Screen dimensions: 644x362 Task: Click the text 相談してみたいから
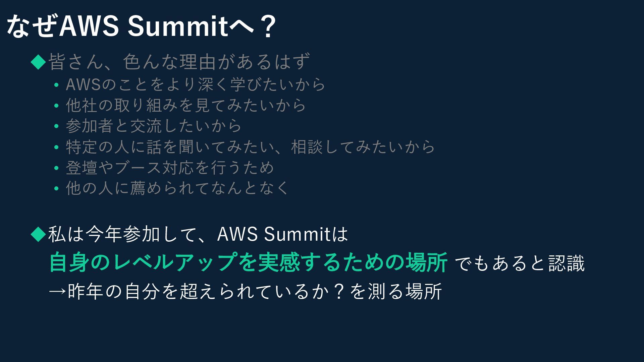coord(363,147)
